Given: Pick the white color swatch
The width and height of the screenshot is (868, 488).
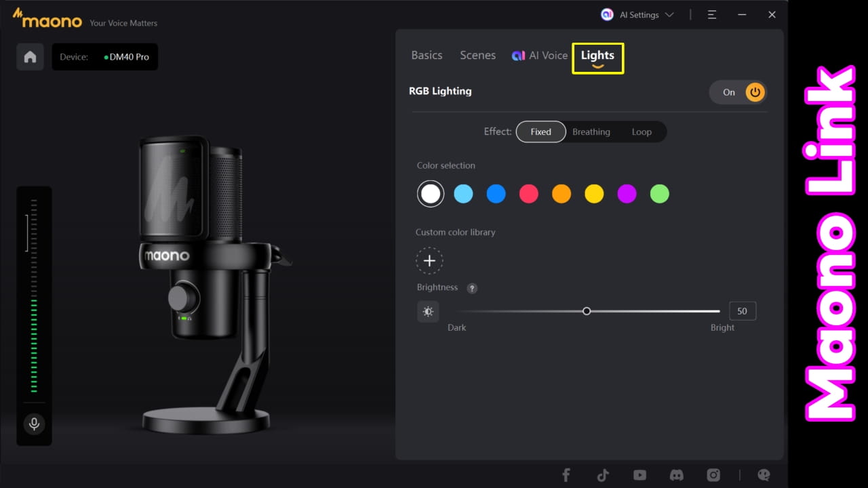Looking at the screenshot, I should 431,194.
